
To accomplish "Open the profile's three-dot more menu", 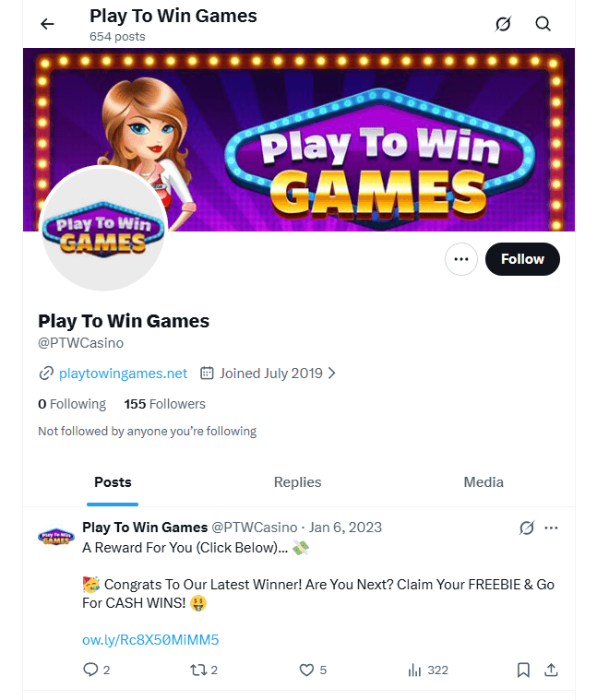I will pos(461,259).
